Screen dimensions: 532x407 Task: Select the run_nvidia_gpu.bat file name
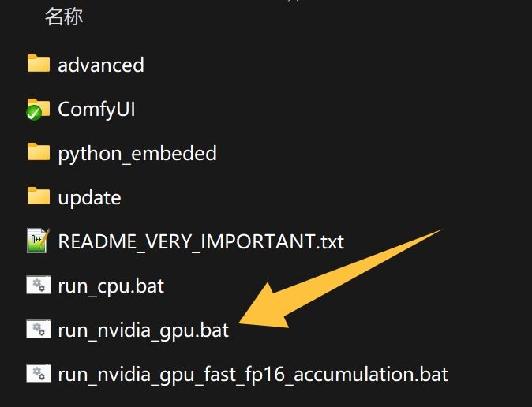point(143,330)
